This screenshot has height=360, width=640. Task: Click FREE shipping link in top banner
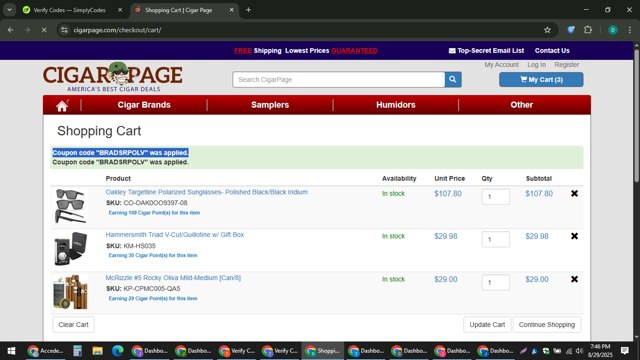point(243,51)
